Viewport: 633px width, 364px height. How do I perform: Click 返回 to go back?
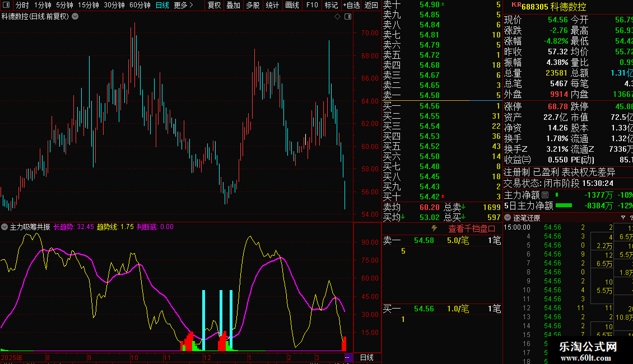[x=371, y=5]
